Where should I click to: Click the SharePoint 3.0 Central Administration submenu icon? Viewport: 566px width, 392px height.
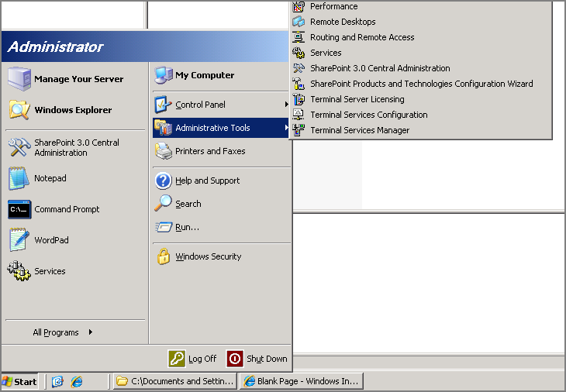click(299, 68)
